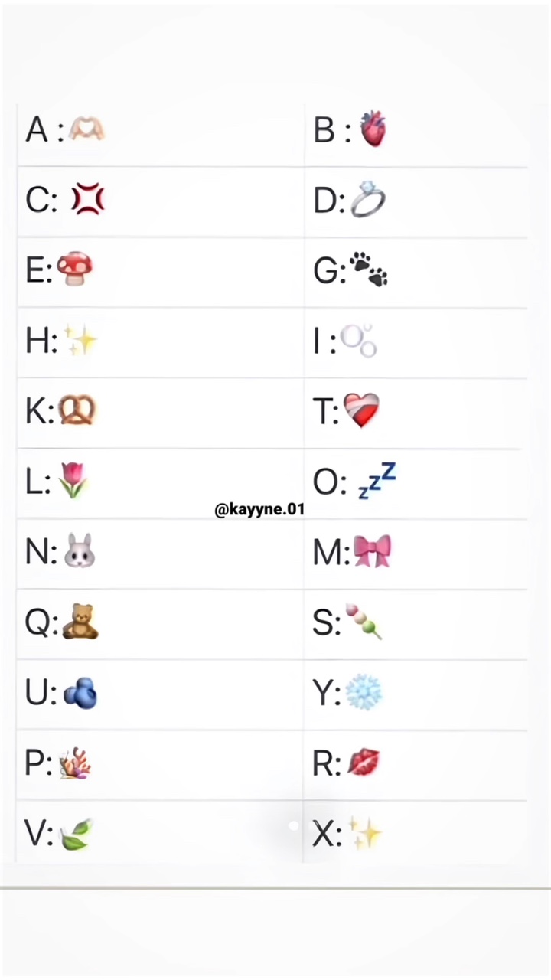The height and width of the screenshot is (980, 551).
Task: Click the rabbit face emoji beside N
Action: (79, 551)
